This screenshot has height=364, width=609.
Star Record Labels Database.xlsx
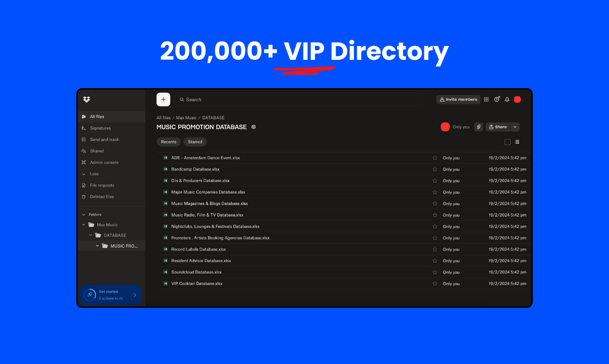click(435, 250)
